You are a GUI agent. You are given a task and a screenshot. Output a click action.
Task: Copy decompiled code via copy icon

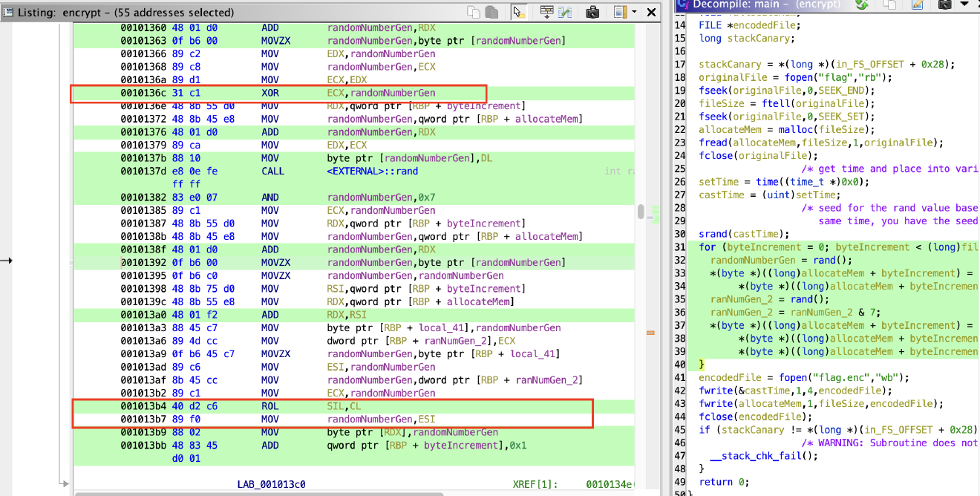tap(889, 6)
